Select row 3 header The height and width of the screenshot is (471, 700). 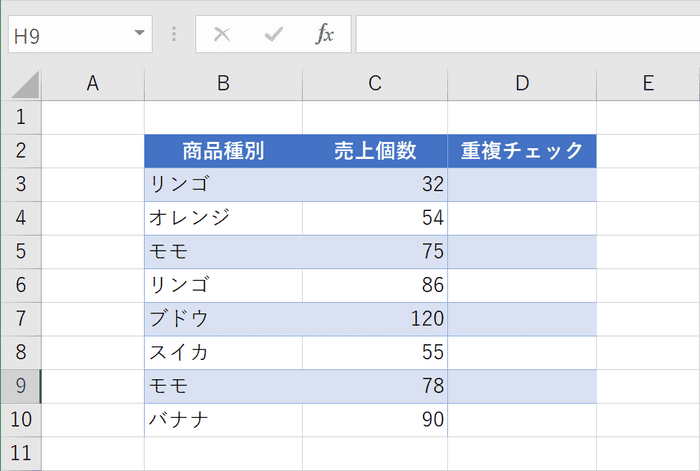(x=21, y=184)
